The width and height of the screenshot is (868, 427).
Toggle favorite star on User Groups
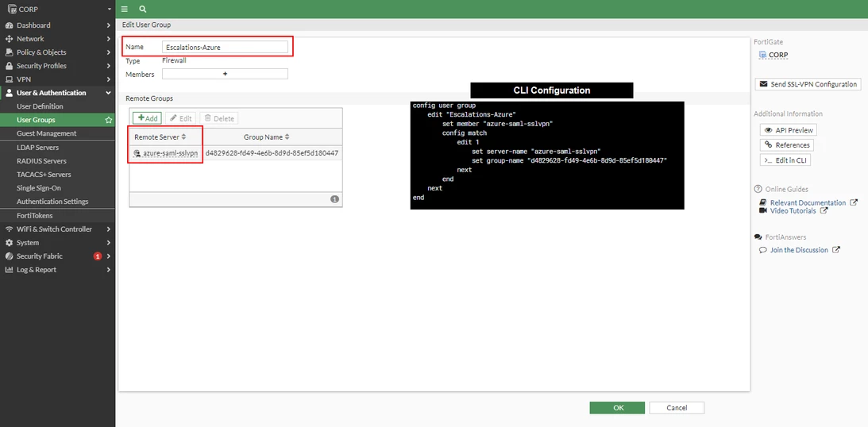(x=109, y=120)
